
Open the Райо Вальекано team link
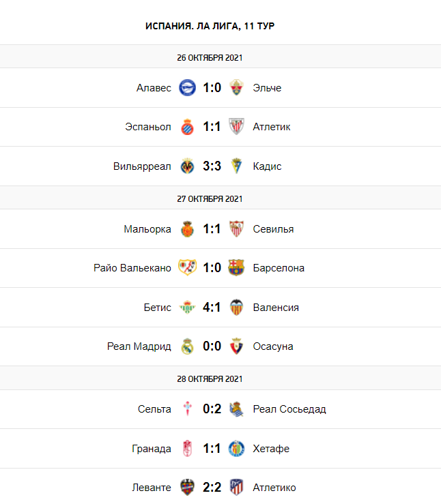pos(132,267)
